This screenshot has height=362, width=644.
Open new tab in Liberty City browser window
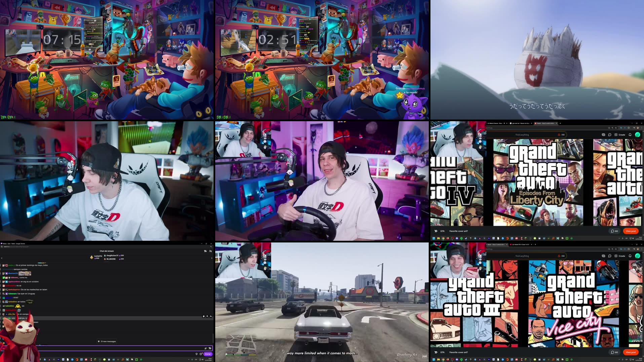(x=560, y=123)
